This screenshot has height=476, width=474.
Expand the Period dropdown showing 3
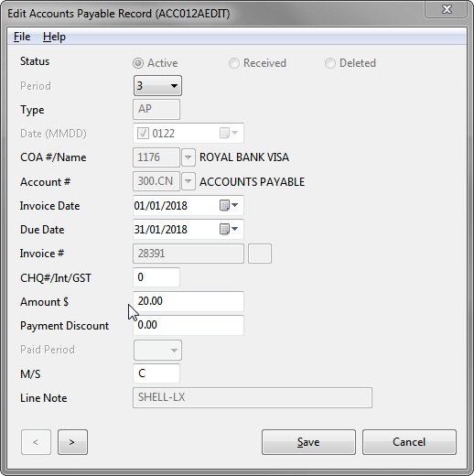157,86
